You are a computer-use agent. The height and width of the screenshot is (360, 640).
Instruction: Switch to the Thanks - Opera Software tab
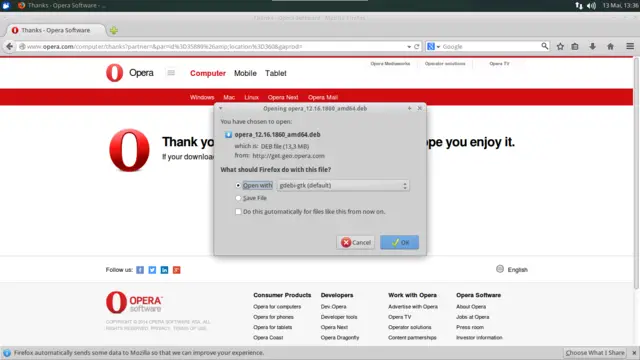pyautogui.click(x=56, y=30)
